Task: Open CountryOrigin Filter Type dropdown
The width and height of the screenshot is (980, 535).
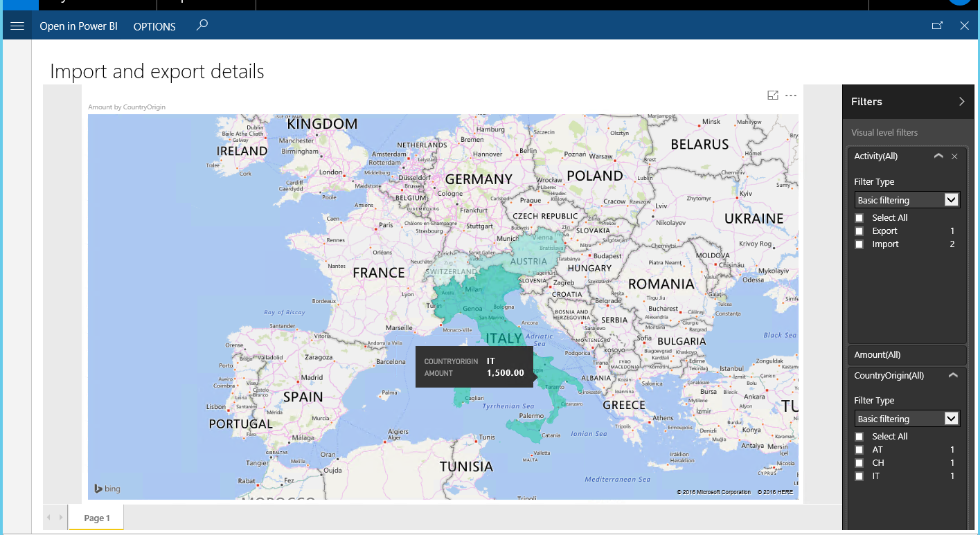Action: 907,419
